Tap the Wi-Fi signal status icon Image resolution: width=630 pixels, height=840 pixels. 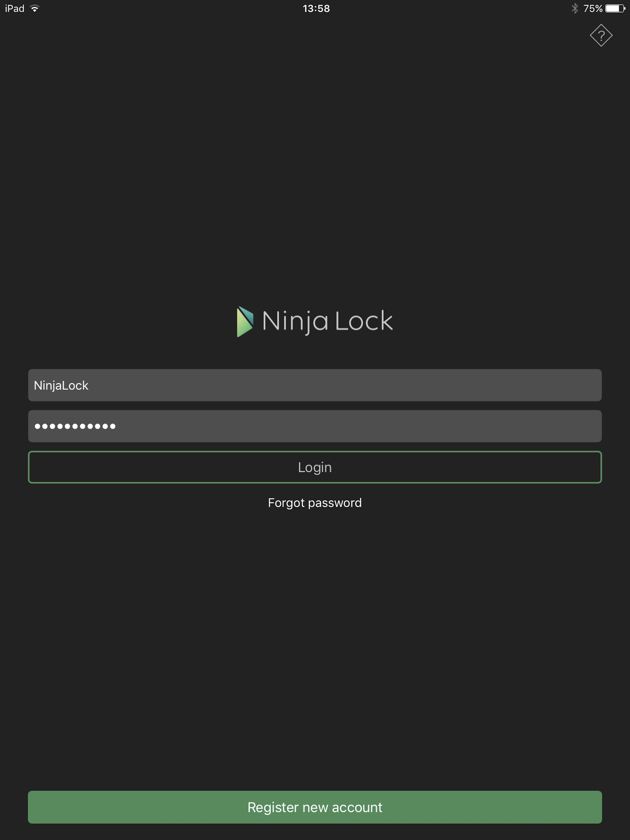point(34,8)
